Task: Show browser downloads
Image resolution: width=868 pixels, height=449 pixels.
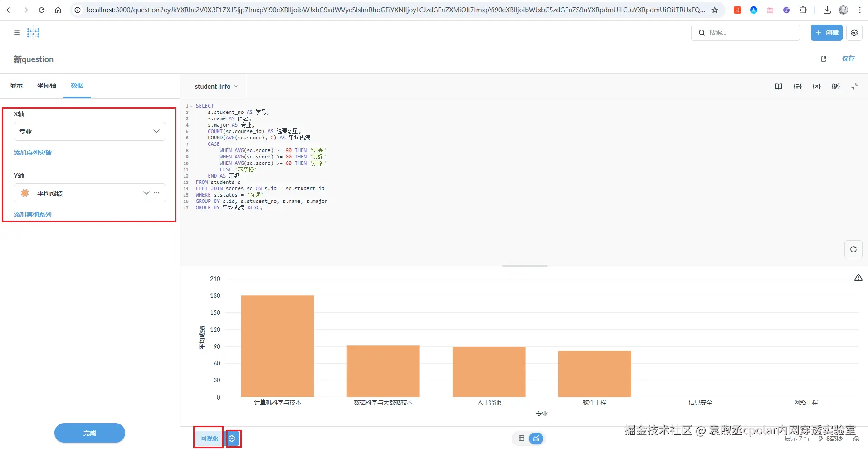Action: click(827, 10)
